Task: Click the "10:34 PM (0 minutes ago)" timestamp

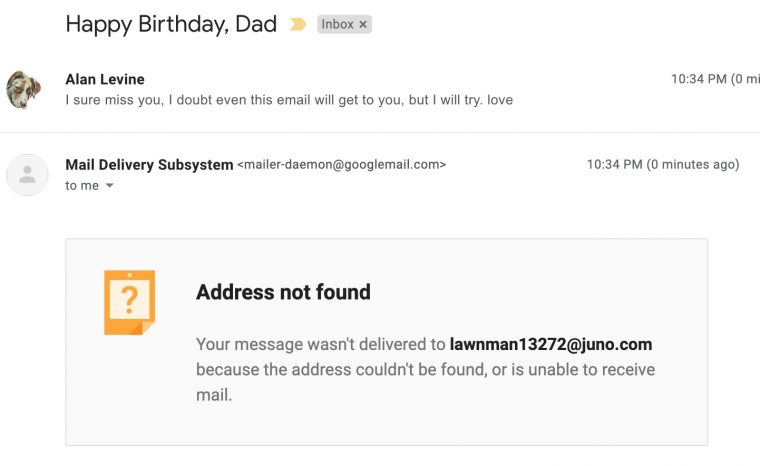Action: [x=662, y=165]
